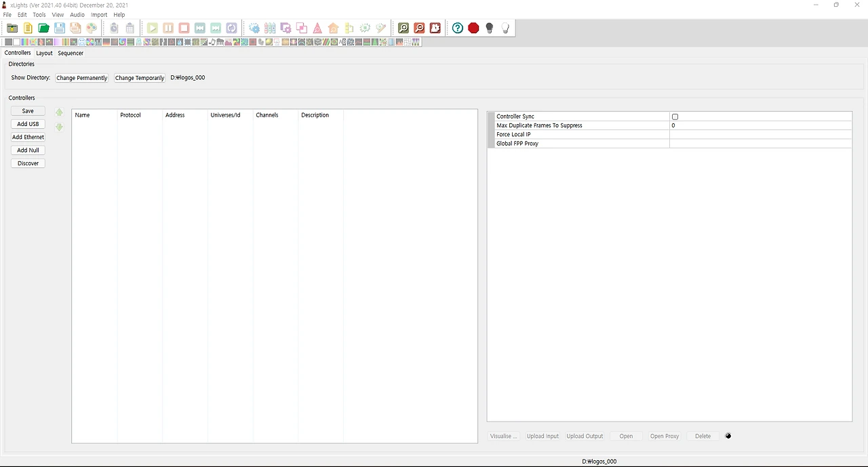Click the green play button

tap(153, 28)
